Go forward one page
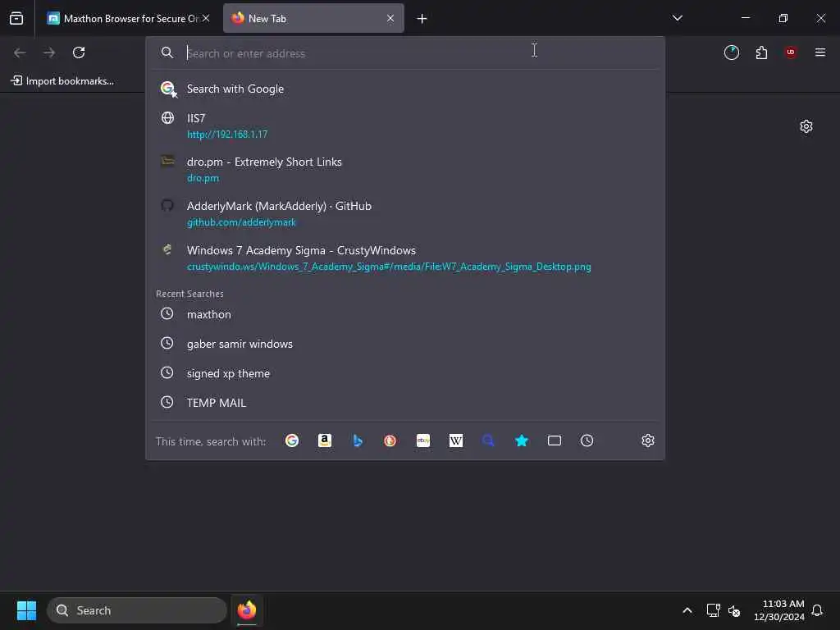This screenshot has height=630, width=840. (49, 52)
